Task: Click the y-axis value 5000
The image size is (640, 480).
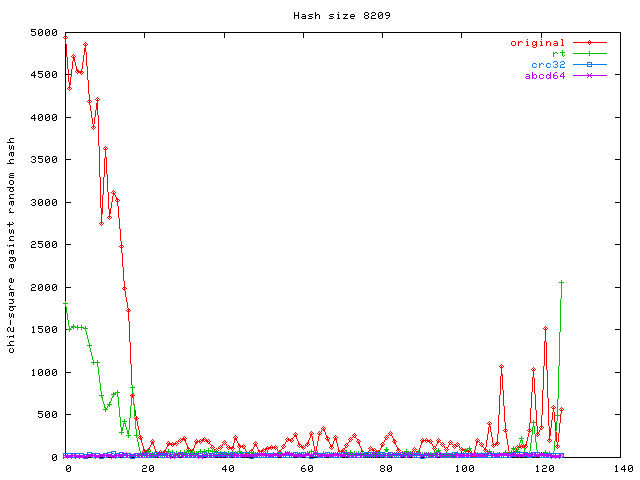Action: [x=44, y=33]
